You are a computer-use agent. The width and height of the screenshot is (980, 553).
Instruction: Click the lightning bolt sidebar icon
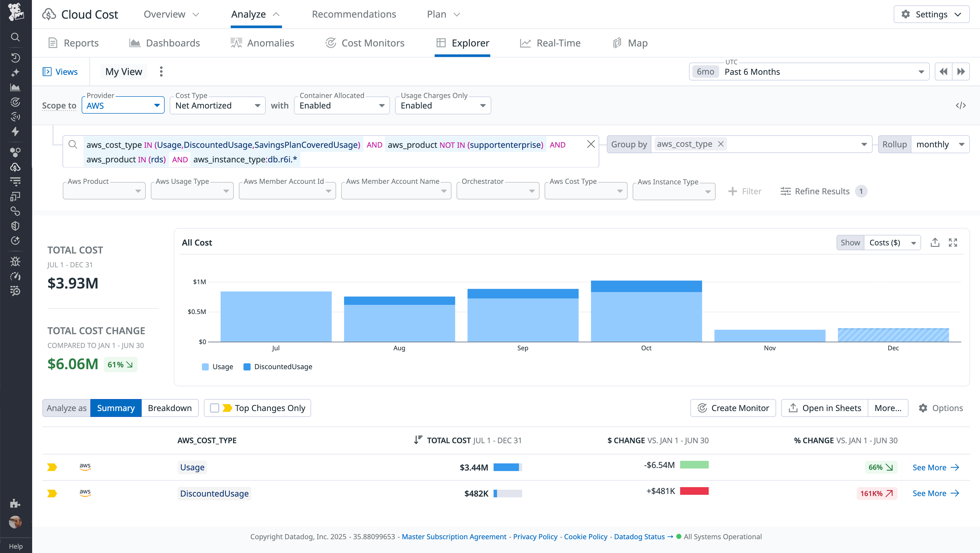[15, 132]
